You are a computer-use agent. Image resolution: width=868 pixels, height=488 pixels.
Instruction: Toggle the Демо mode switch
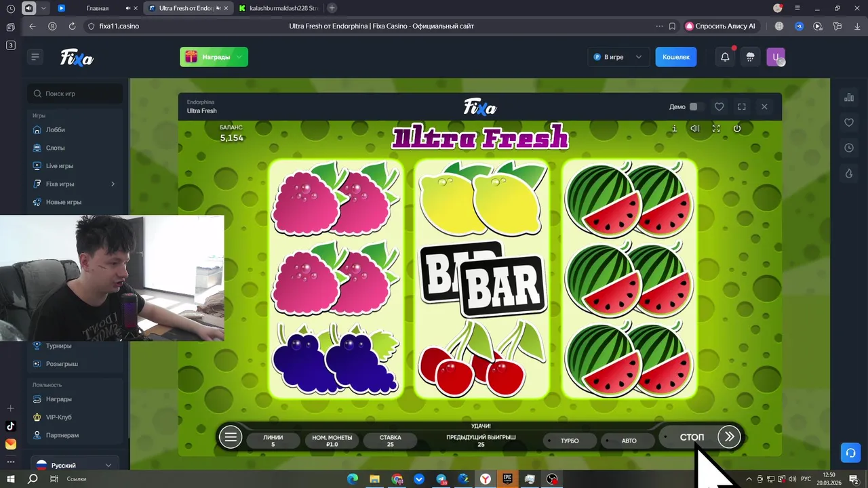(x=695, y=106)
